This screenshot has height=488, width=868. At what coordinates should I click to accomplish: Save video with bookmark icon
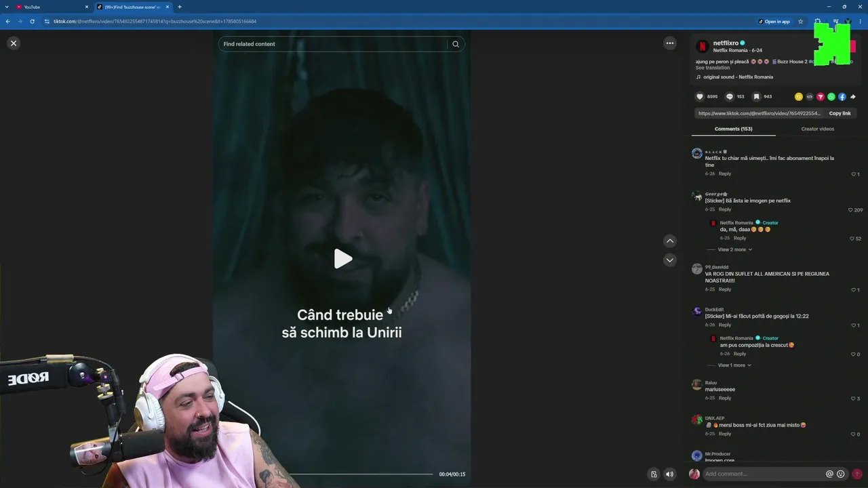pyautogui.click(x=757, y=97)
